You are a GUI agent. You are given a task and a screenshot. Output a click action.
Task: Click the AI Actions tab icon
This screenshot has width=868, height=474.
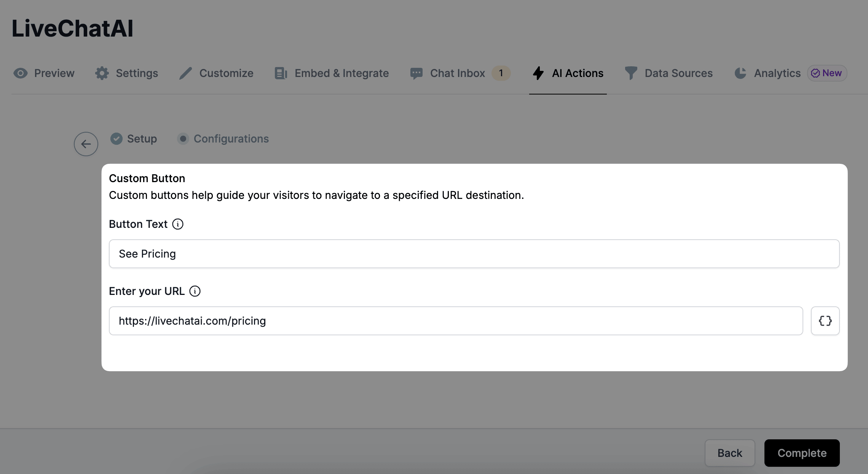537,73
